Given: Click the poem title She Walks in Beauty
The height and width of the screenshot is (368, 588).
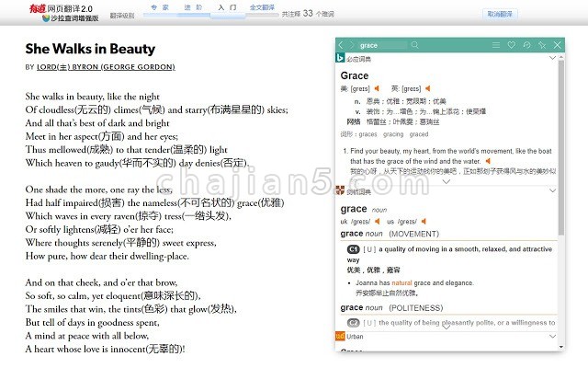Looking at the screenshot, I should coord(90,49).
